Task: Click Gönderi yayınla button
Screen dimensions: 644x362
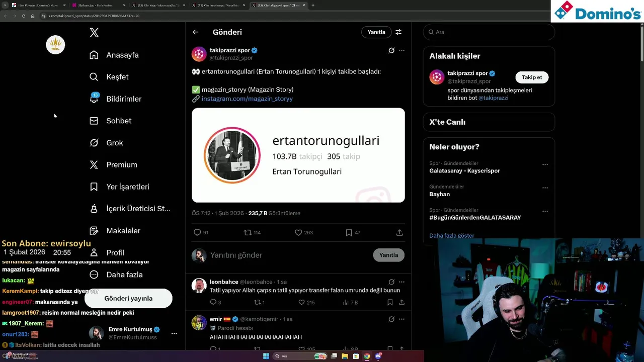Action: (x=128, y=298)
